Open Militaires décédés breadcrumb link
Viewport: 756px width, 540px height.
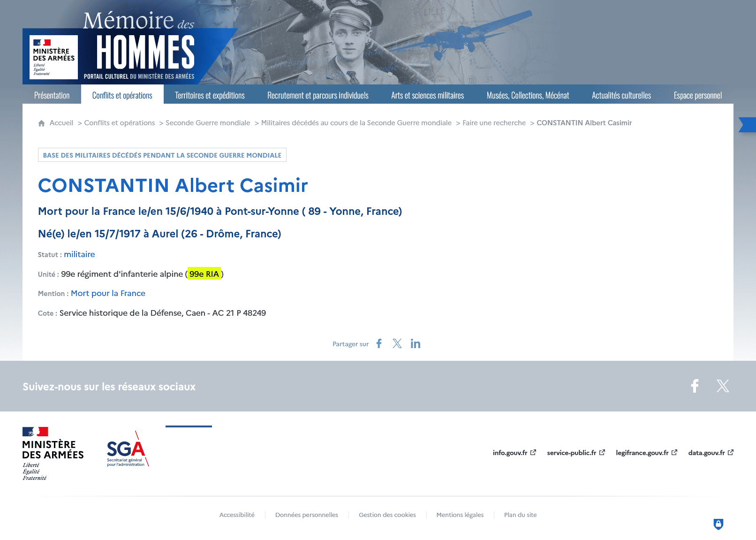(x=356, y=123)
